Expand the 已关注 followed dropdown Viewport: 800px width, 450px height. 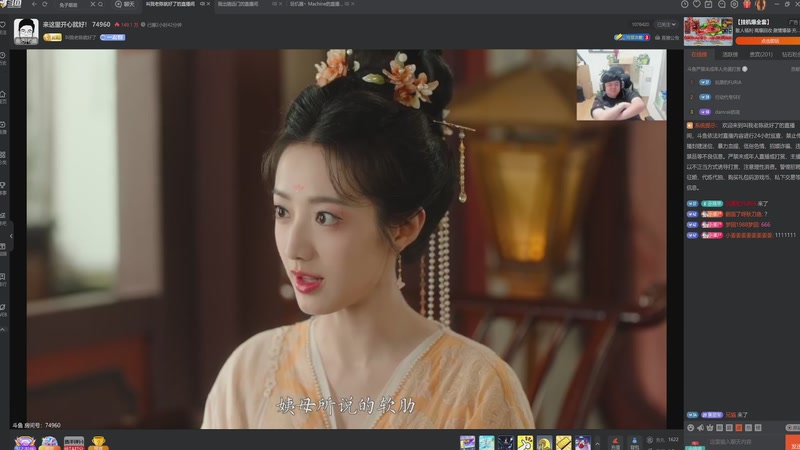pyautogui.click(x=666, y=24)
